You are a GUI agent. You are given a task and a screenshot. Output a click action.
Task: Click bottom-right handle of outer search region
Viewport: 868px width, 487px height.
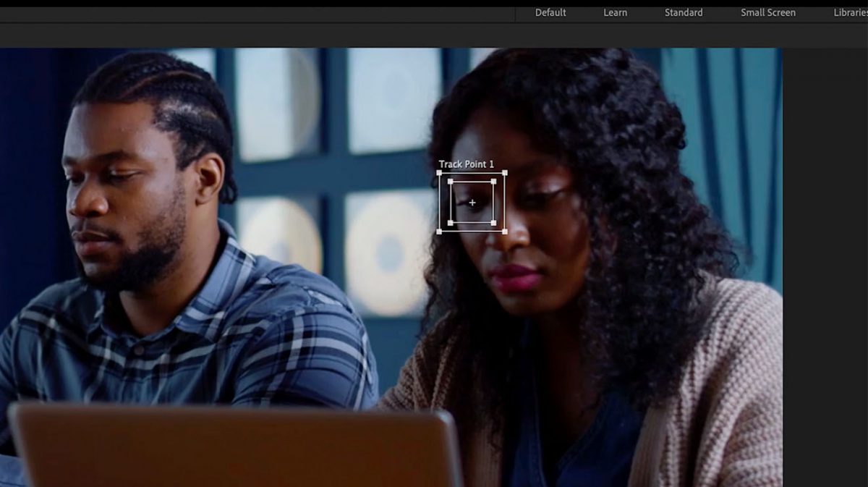pyautogui.click(x=504, y=232)
